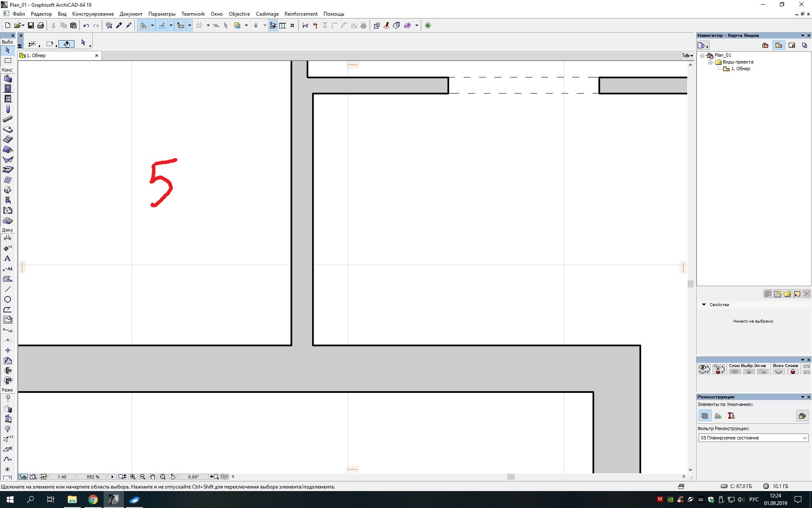Click the Реконструкция default element button
This screenshot has width=812, height=508.
point(705,416)
